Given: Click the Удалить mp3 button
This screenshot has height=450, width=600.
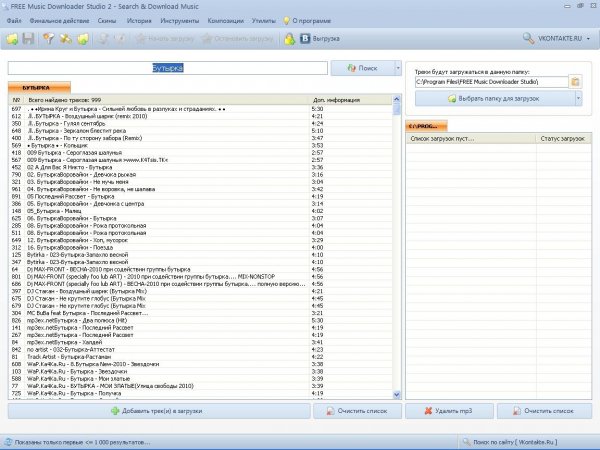Looking at the screenshot, I should (449, 411).
